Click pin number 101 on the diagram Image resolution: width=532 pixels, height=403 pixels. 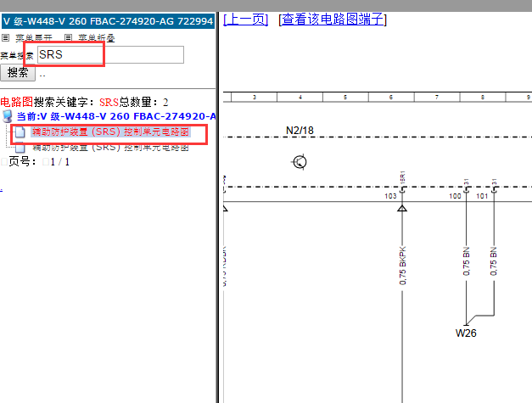tap(482, 196)
